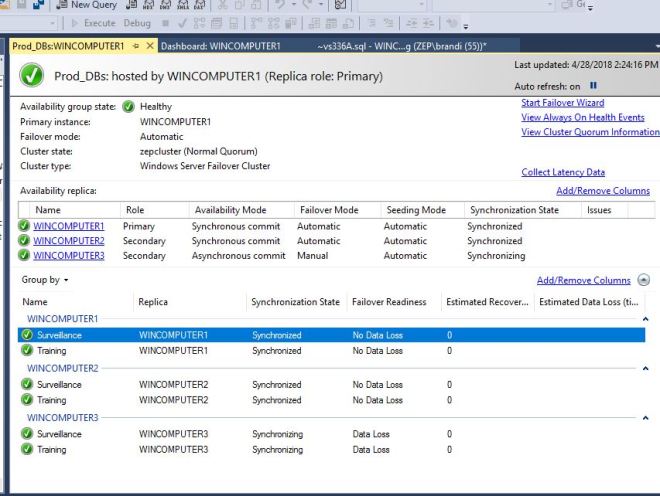This screenshot has width=660, height=496.
Task: Click the large green health check icon
Action: point(32,76)
